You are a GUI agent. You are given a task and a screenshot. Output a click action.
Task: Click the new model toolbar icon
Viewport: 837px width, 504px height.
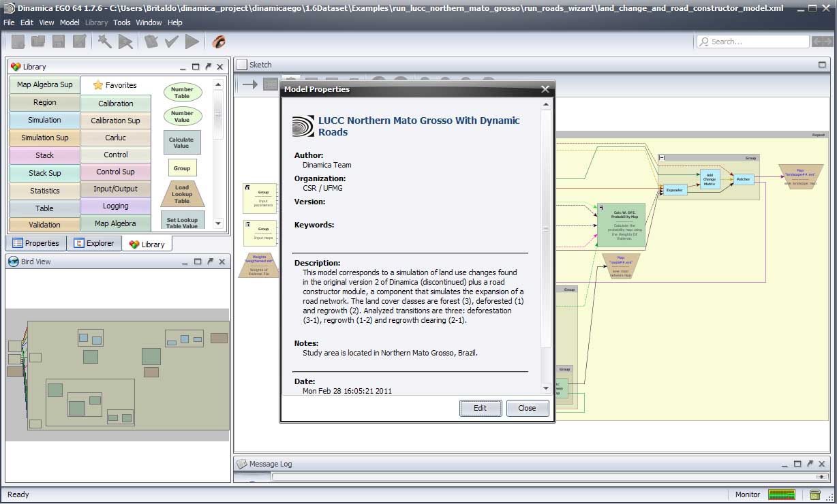pyautogui.click(x=18, y=42)
